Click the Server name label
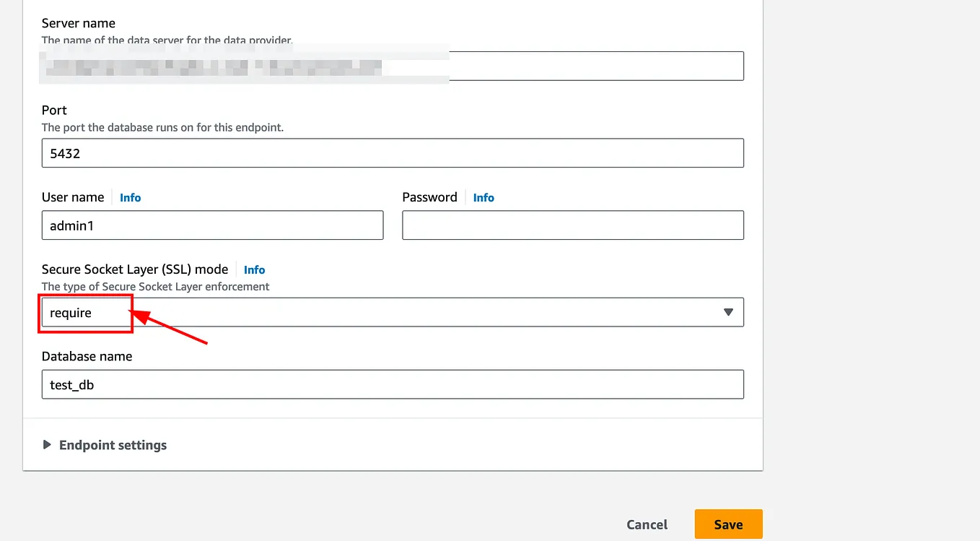 [79, 23]
